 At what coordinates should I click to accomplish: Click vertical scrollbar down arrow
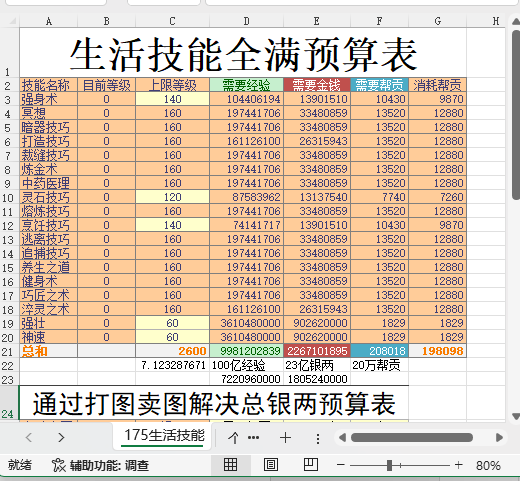pos(516,416)
